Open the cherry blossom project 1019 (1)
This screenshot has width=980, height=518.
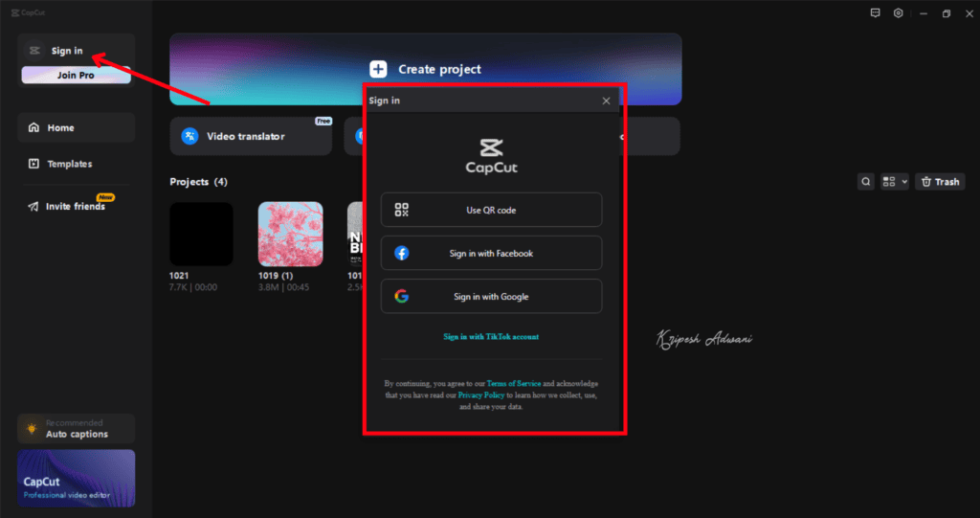291,234
